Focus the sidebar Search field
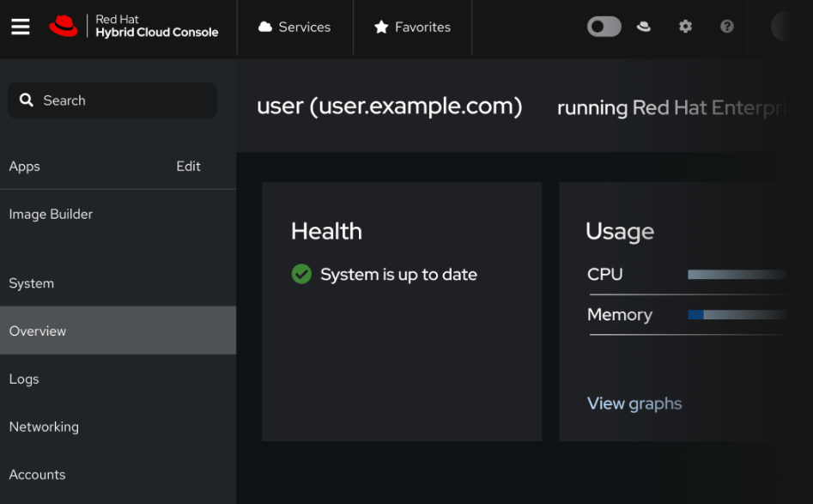 [x=112, y=100]
